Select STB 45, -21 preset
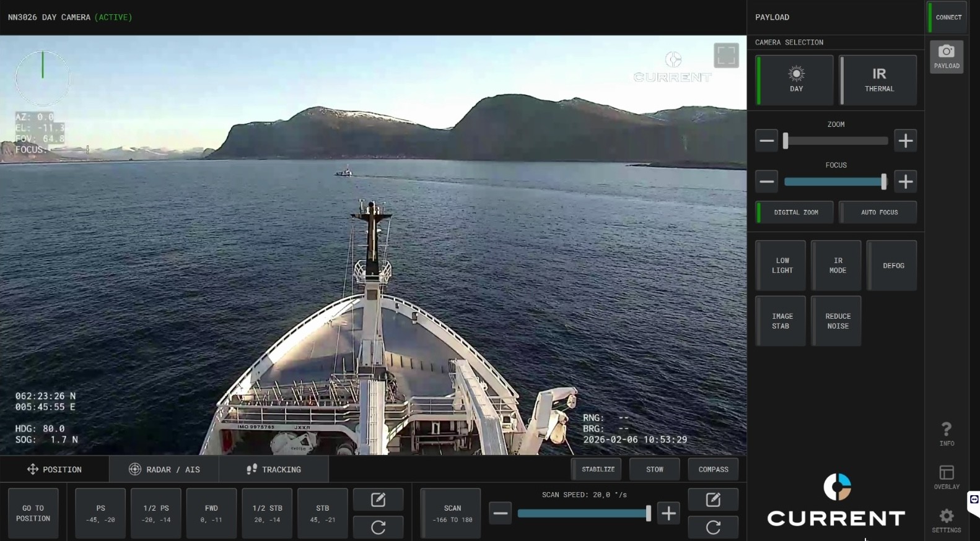Screen dimensions: 980x541 click(323, 513)
